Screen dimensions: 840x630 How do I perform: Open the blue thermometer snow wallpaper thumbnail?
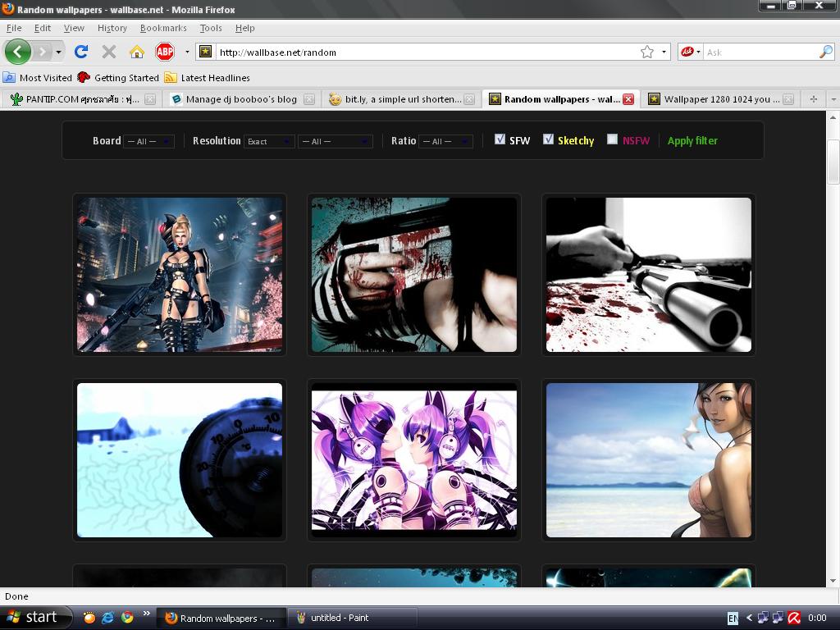tap(180, 460)
